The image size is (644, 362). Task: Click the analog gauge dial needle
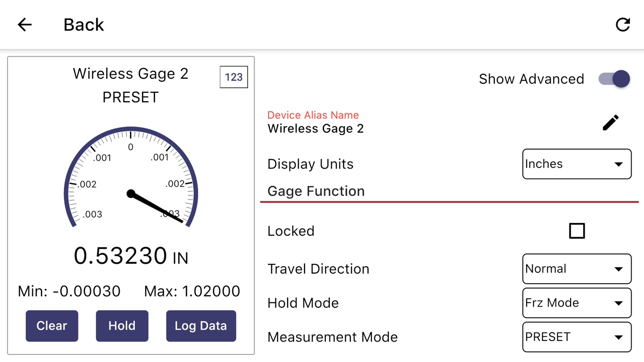click(157, 207)
